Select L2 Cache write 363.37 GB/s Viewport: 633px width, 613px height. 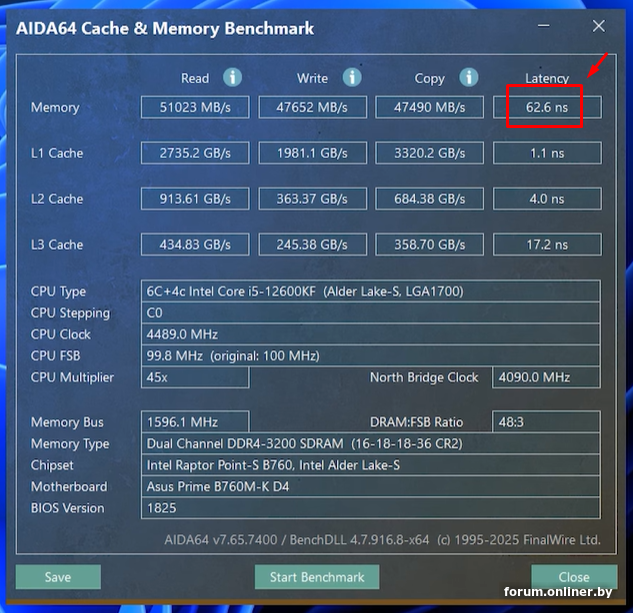point(312,199)
